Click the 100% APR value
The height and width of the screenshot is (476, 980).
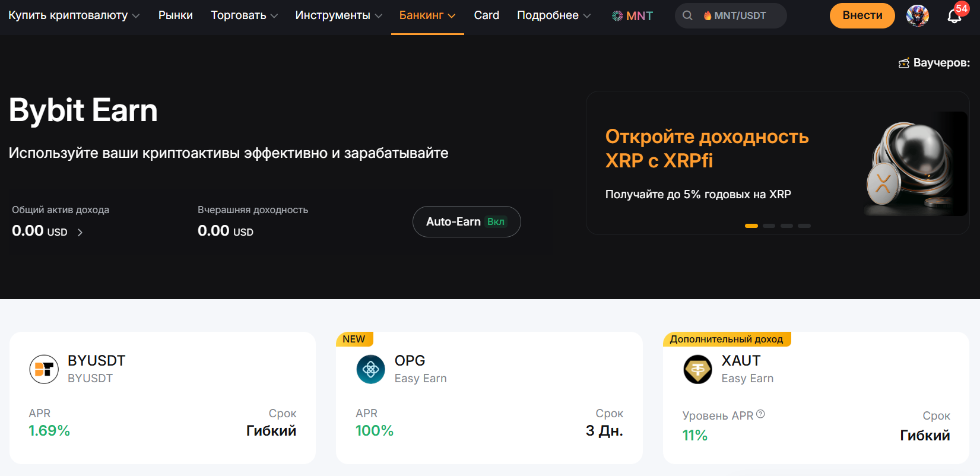[x=375, y=431]
